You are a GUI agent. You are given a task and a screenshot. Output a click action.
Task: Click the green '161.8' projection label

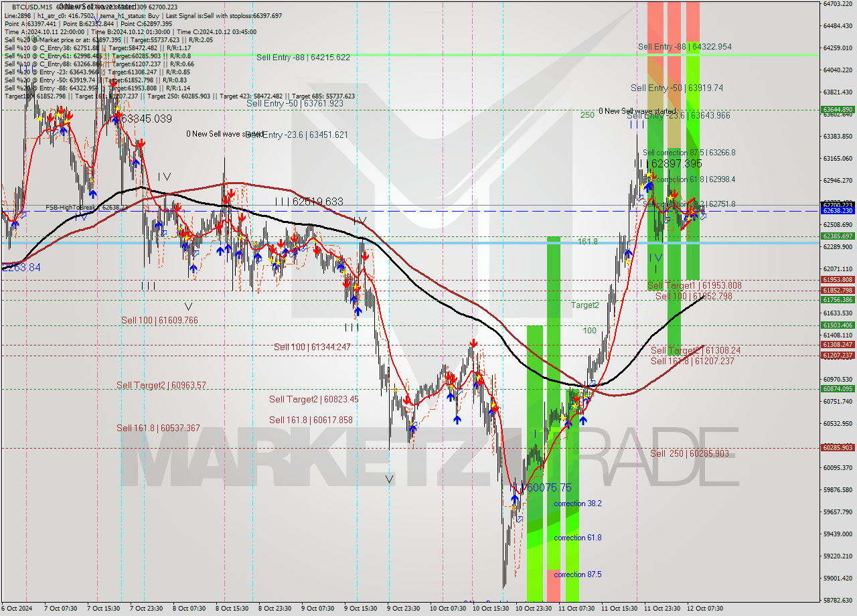point(588,241)
